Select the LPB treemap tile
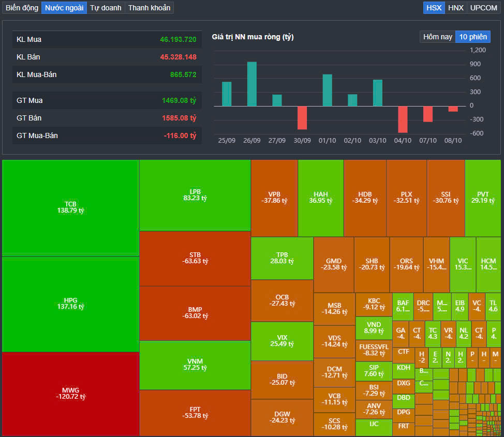This screenshot has height=437, width=504. point(195,195)
